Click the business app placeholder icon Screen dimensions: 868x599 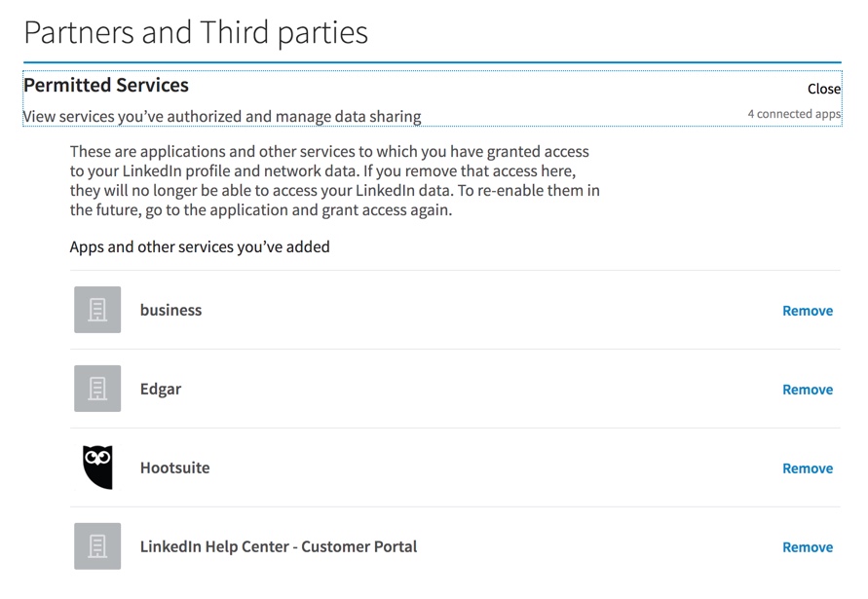[96, 309]
